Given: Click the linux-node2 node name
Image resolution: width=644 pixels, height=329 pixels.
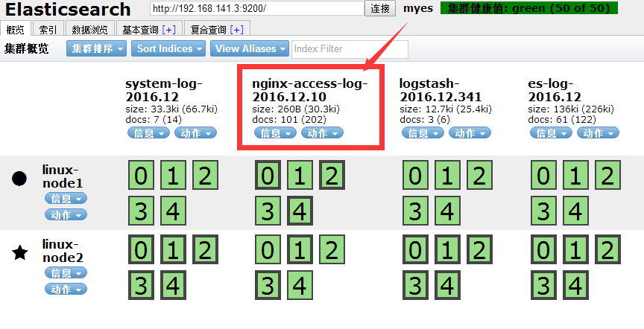Looking at the screenshot, I should (63, 251).
